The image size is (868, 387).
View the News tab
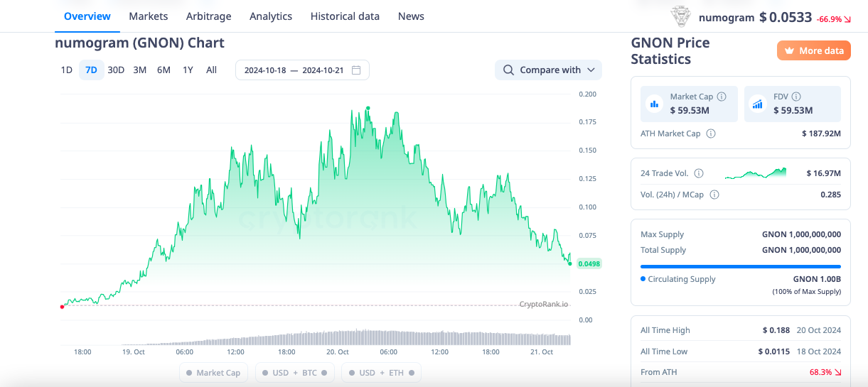411,16
